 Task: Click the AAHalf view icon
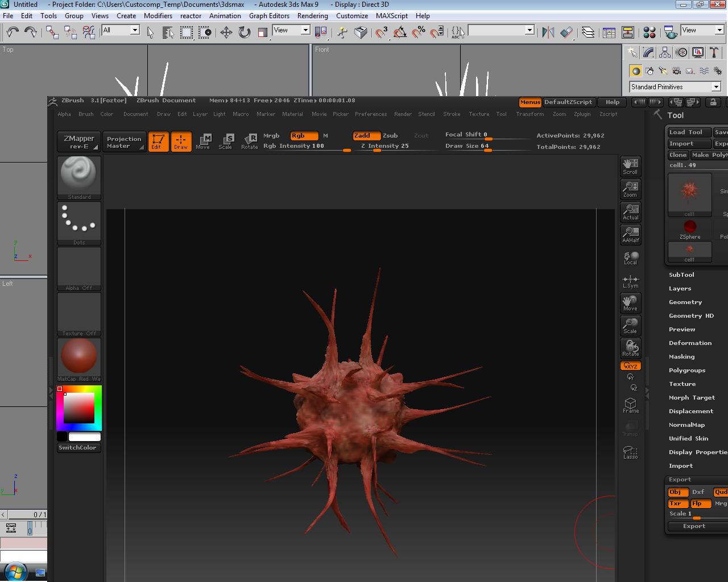click(x=630, y=235)
